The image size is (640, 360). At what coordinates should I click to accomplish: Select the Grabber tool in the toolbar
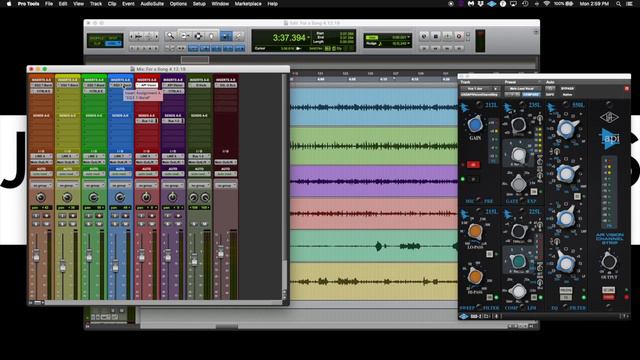point(211,36)
